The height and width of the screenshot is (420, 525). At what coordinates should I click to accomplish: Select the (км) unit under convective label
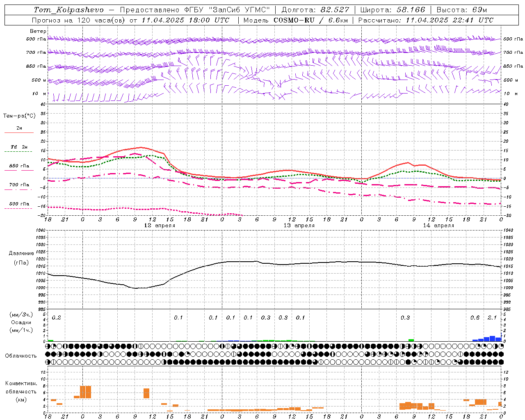(x=21, y=399)
